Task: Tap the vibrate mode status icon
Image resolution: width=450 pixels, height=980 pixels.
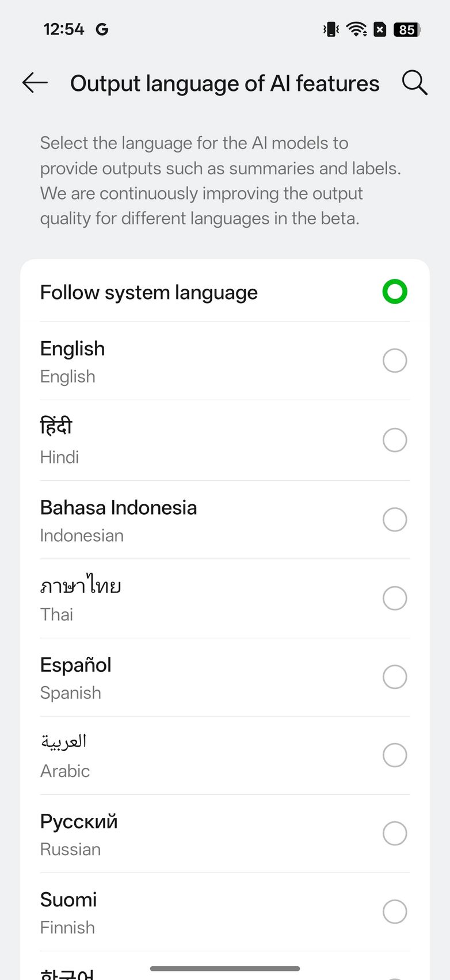Action: coord(331,29)
